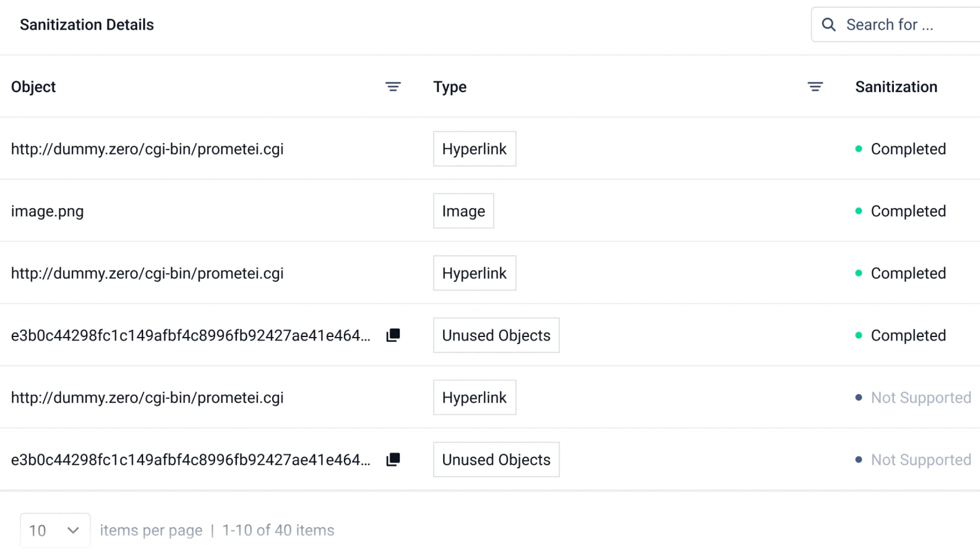Viewport: 980px width, 559px height.
Task: Click the image.png object entry
Action: click(48, 211)
